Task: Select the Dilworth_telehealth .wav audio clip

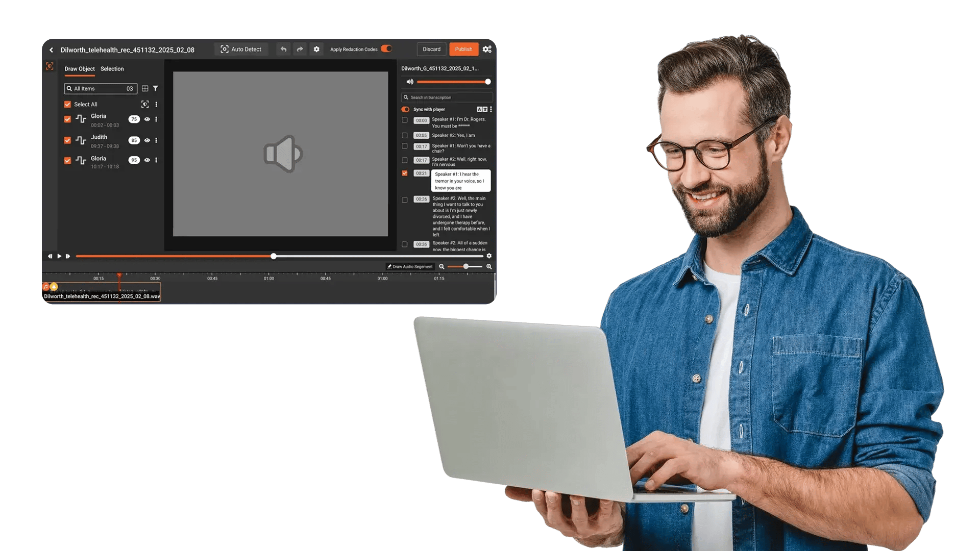Action: pos(102,292)
